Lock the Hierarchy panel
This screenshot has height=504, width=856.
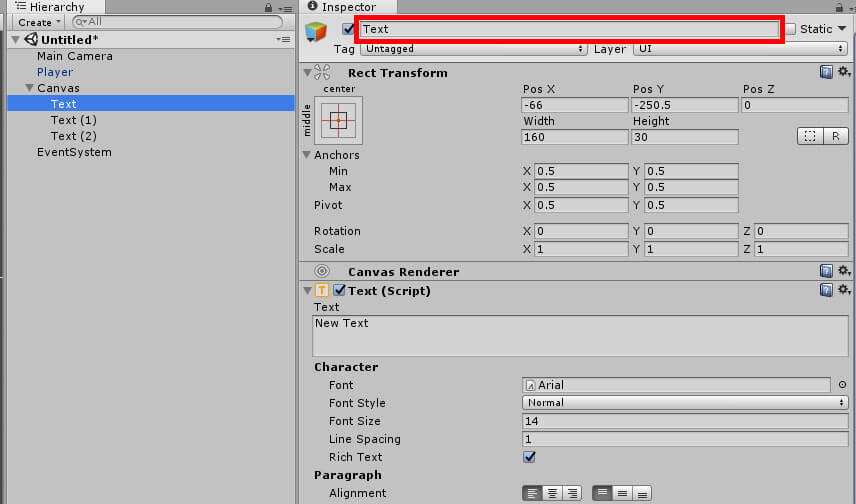point(268,8)
